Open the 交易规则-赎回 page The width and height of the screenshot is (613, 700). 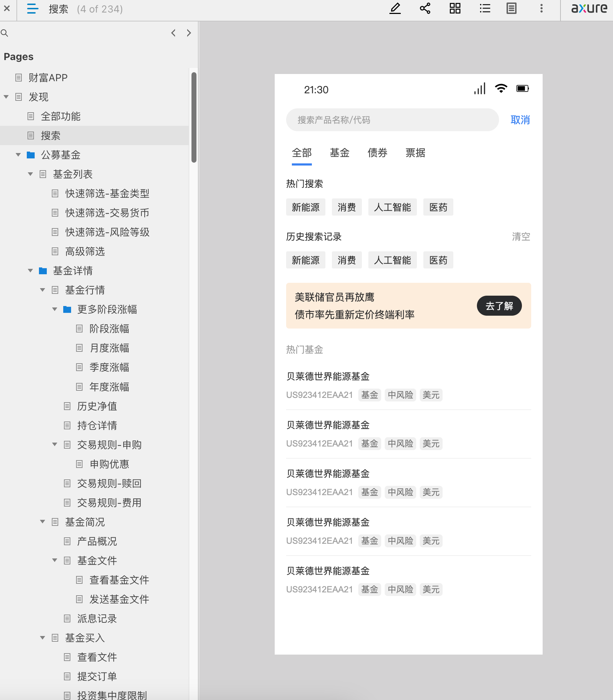coord(110,483)
